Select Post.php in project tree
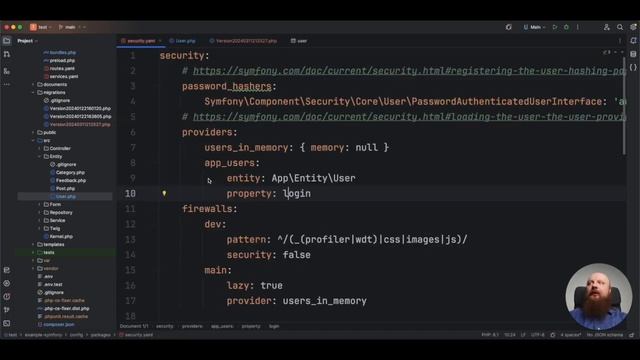 coord(62,189)
